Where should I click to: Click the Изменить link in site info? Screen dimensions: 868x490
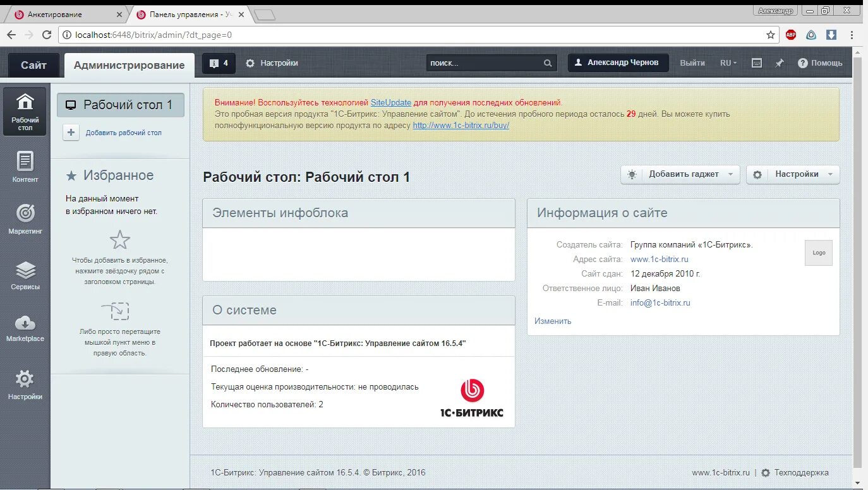coord(553,321)
